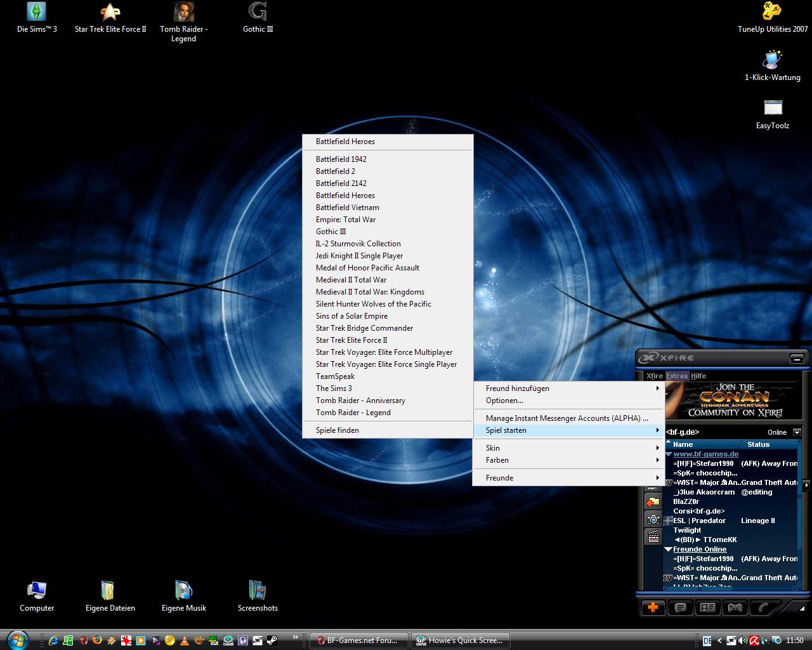The image size is (812, 650).
Task: Expand the Xfire side panel arrow
Action: [806, 485]
